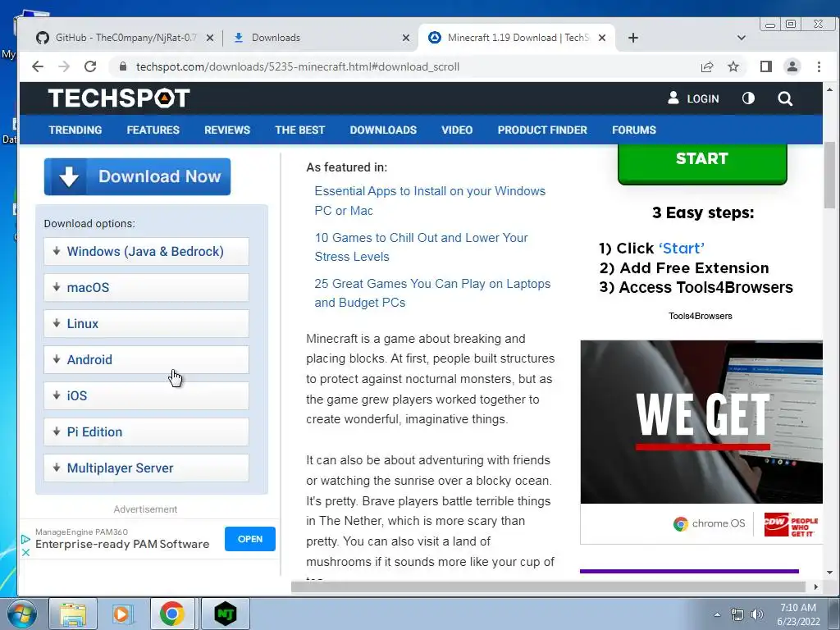Screen dimensions: 840x630
Task: Open the FORUMS menu
Action: tap(634, 130)
